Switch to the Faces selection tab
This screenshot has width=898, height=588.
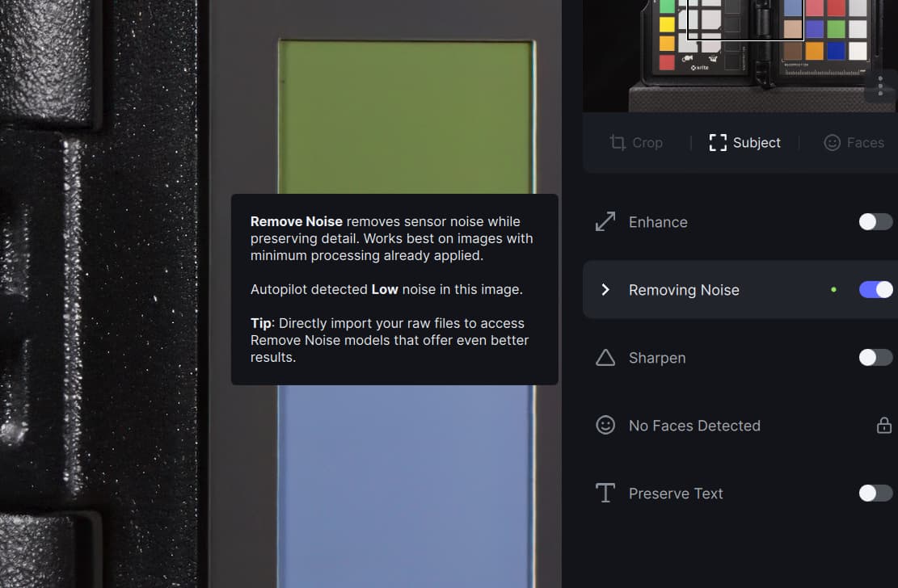tap(854, 143)
